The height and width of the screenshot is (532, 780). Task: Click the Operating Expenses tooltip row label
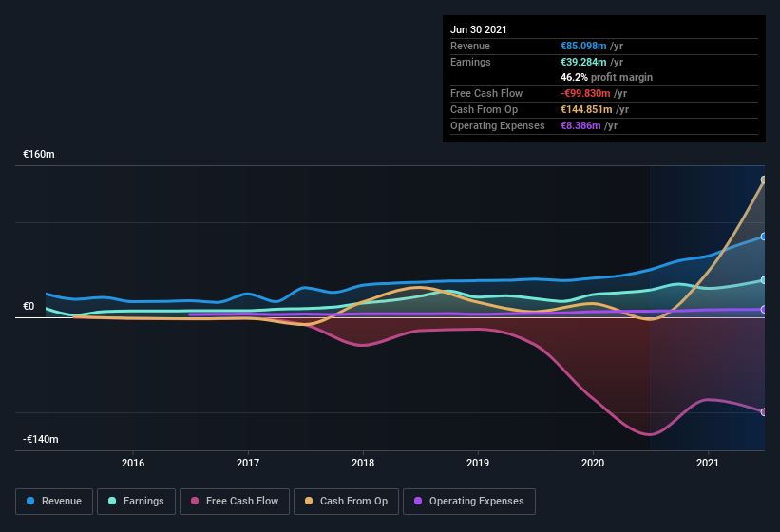pyautogui.click(x=498, y=125)
